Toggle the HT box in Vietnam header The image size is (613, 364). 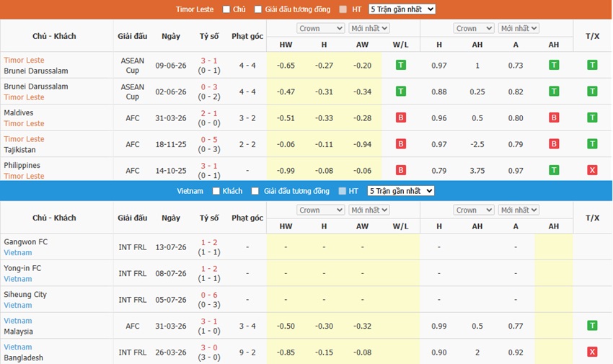click(342, 191)
